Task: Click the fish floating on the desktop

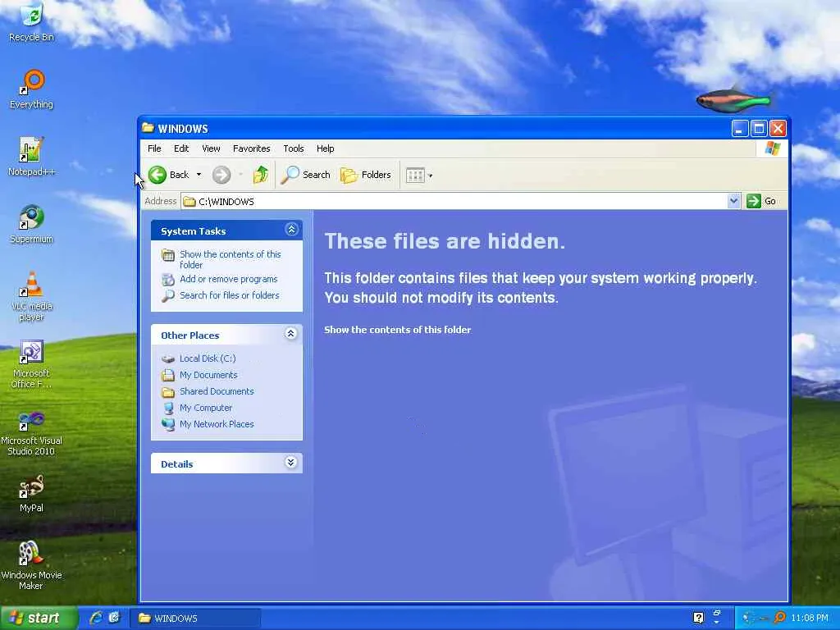Action: point(735,100)
